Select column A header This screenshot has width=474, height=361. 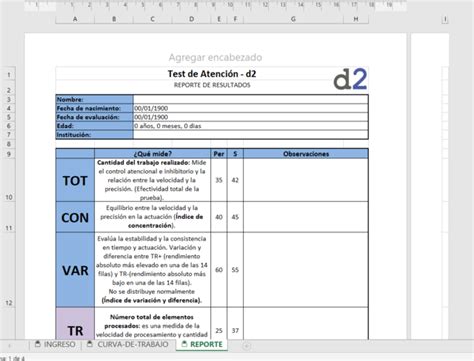point(75,19)
